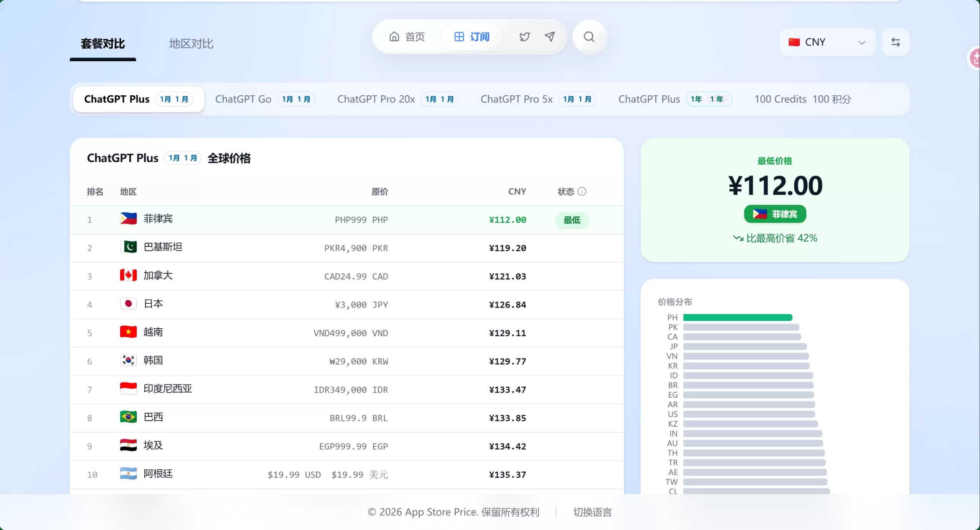980x530 pixels.
Task: Click the 比最高价省 42% savings text
Action: (x=775, y=238)
